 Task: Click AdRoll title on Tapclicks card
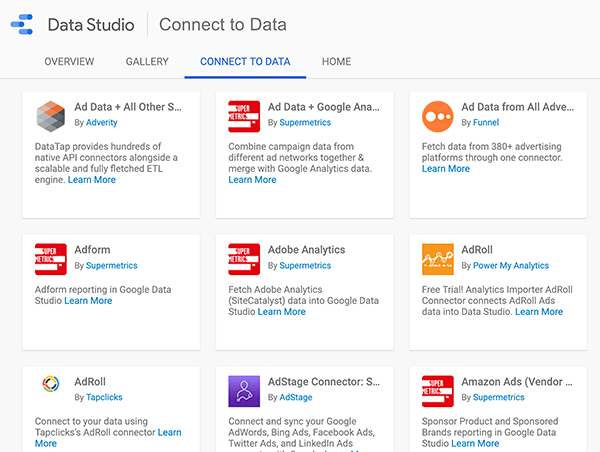coord(90,382)
